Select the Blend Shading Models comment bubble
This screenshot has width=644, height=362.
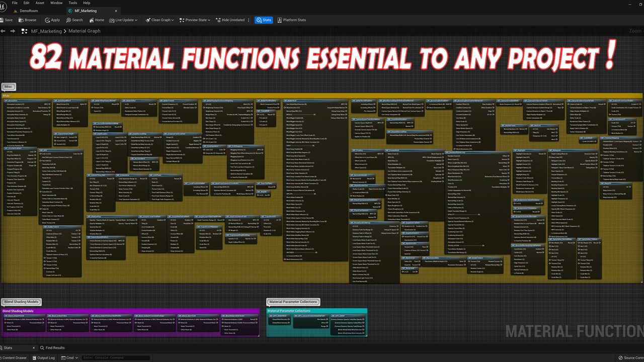[21, 302]
